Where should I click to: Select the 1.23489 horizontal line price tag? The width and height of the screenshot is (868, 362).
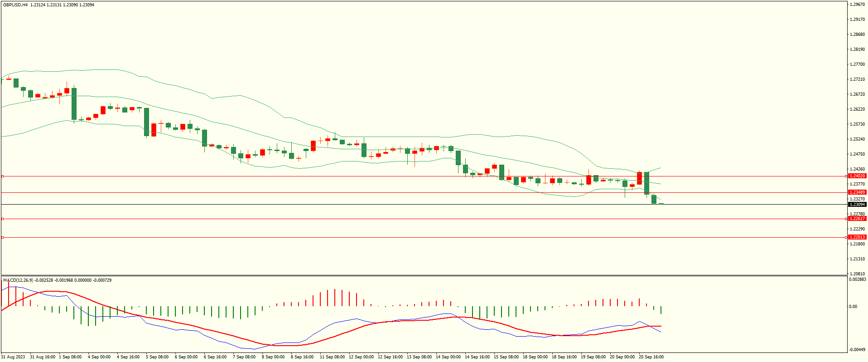[857, 192]
